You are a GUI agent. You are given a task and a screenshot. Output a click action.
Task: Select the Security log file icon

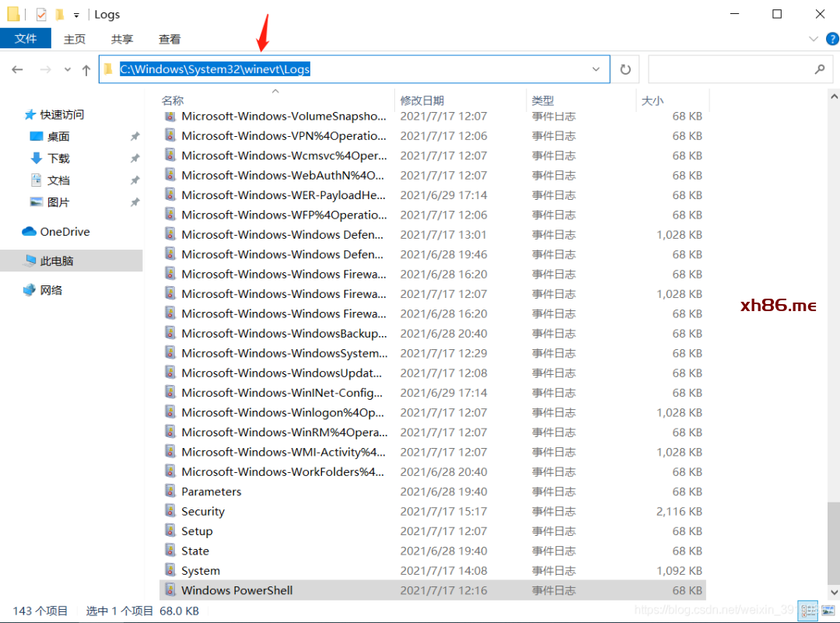tap(170, 511)
